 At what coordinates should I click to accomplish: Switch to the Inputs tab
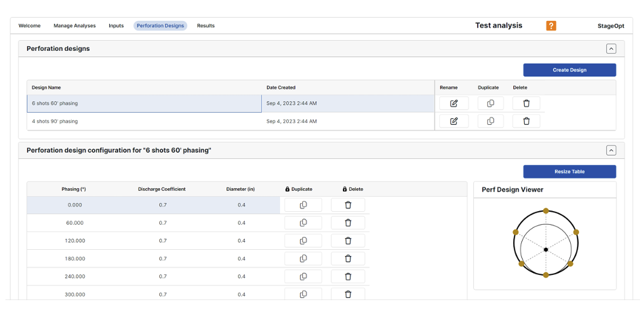click(116, 26)
